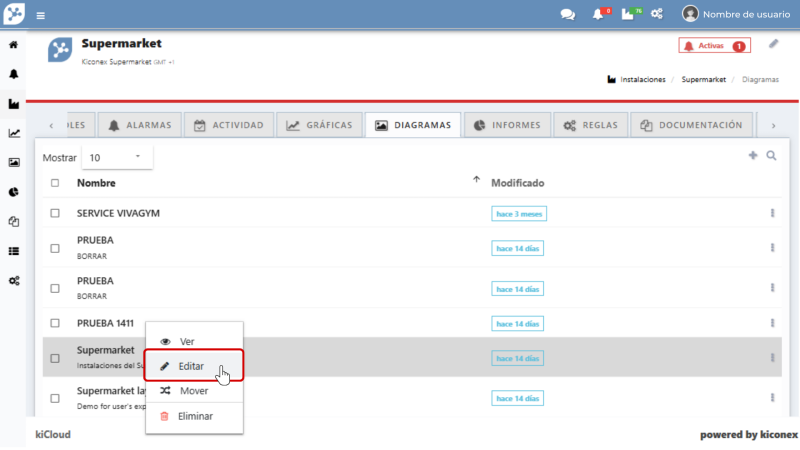Click the home icon in left sidebar
This screenshot has height=450, width=800.
pyautogui.click(x=14, y=45)
